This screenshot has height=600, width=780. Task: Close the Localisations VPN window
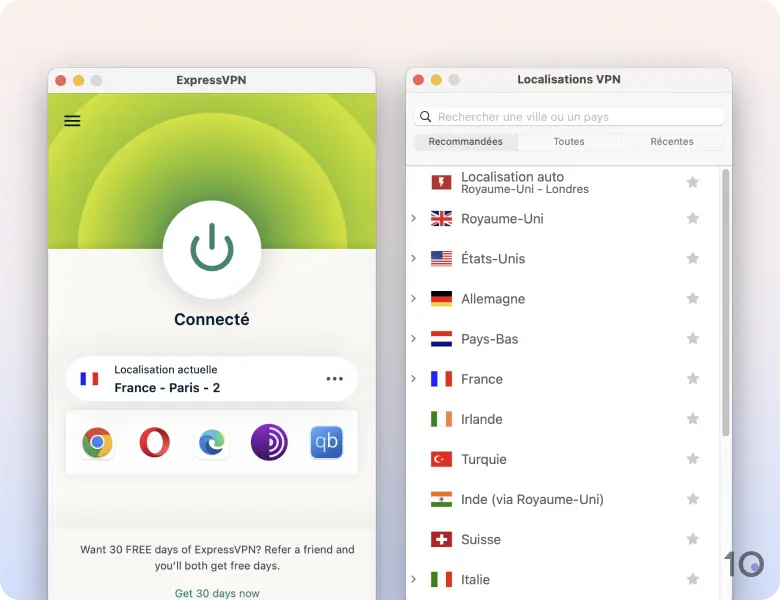tap(418, 80)
